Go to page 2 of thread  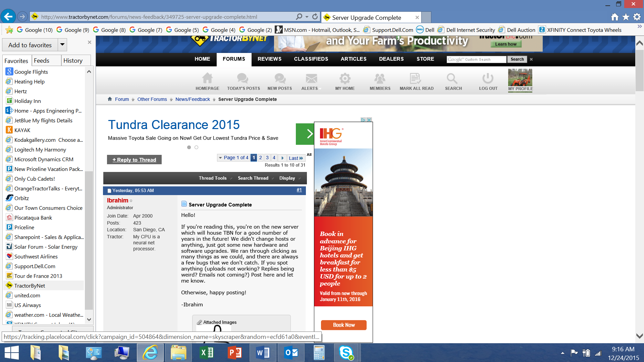(261, 158)
